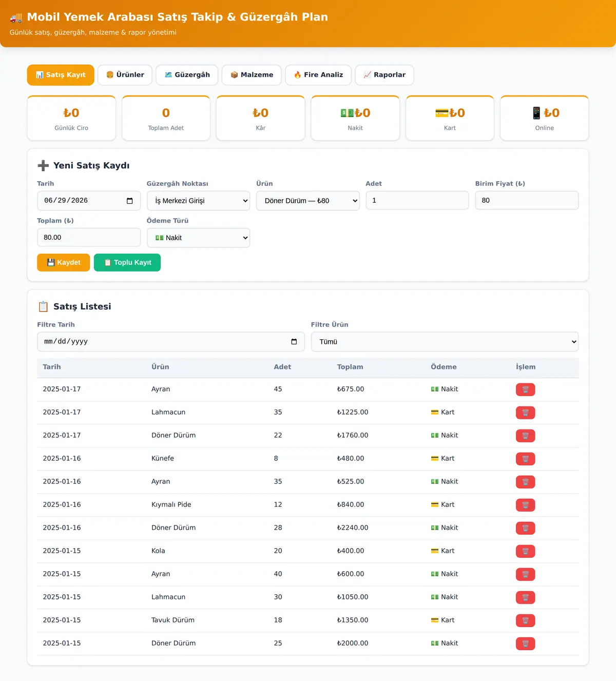
Task: Select the Kâr stat card
Action: (x=261, y=118)
